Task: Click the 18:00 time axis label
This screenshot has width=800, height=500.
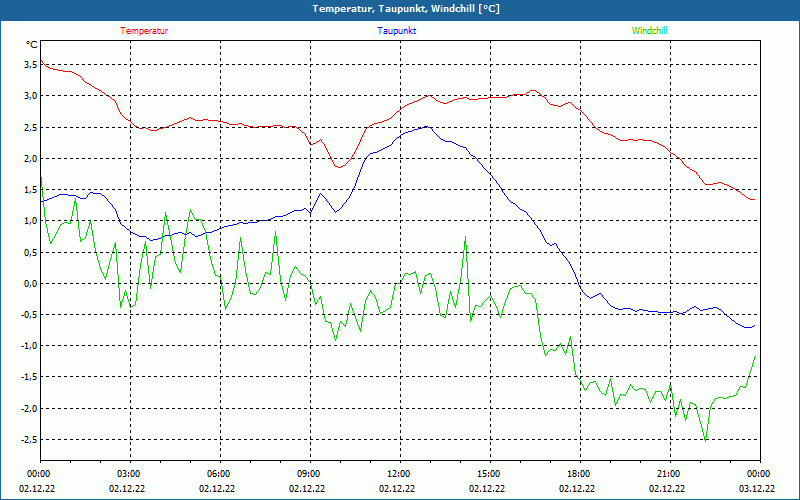Action: 580,474
